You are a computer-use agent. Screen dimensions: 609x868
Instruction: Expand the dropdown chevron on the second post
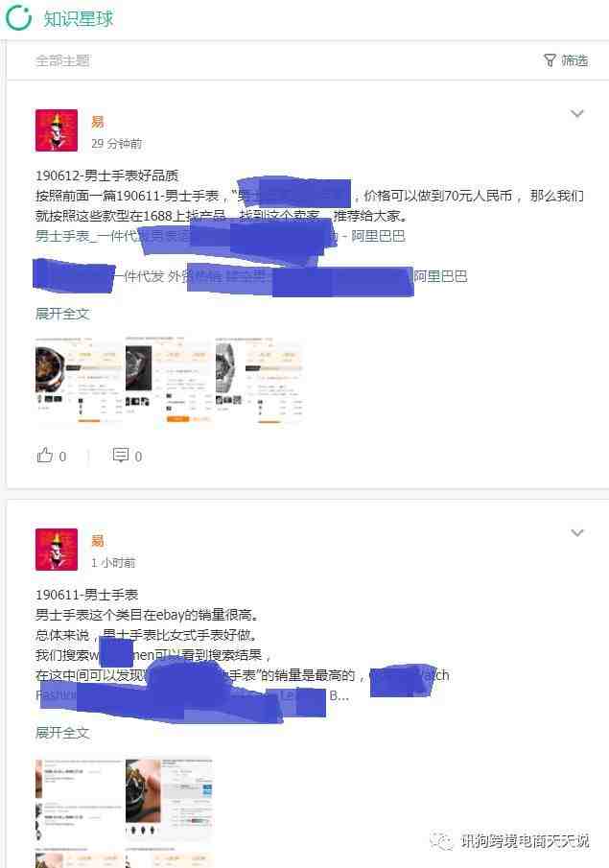[577, 533]
